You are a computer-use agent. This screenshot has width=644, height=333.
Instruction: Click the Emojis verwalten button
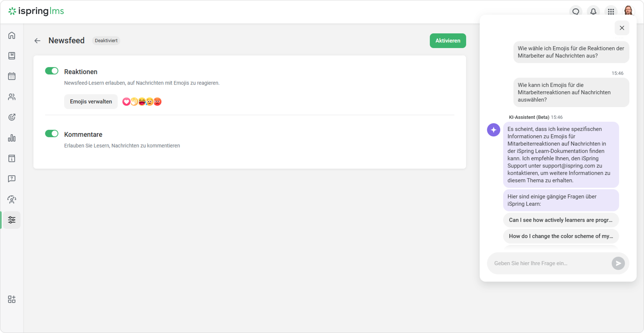coord(91,102)
